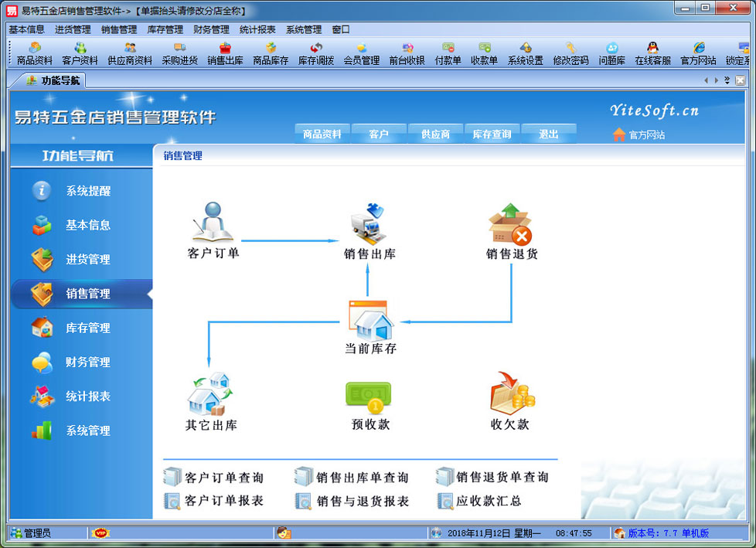Click the 库存查询 banner button
Screen dimensions: 756x548
[492, 134]
